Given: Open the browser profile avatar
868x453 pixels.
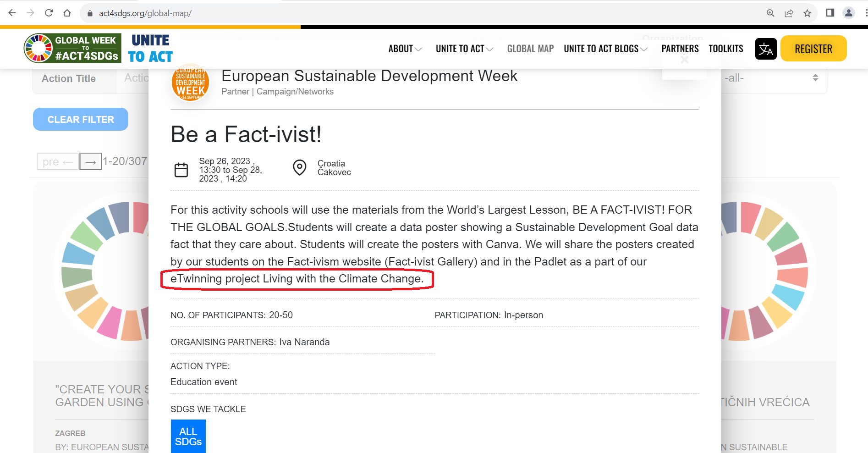Looking at the screenshot, I should (x=849, y=13).
